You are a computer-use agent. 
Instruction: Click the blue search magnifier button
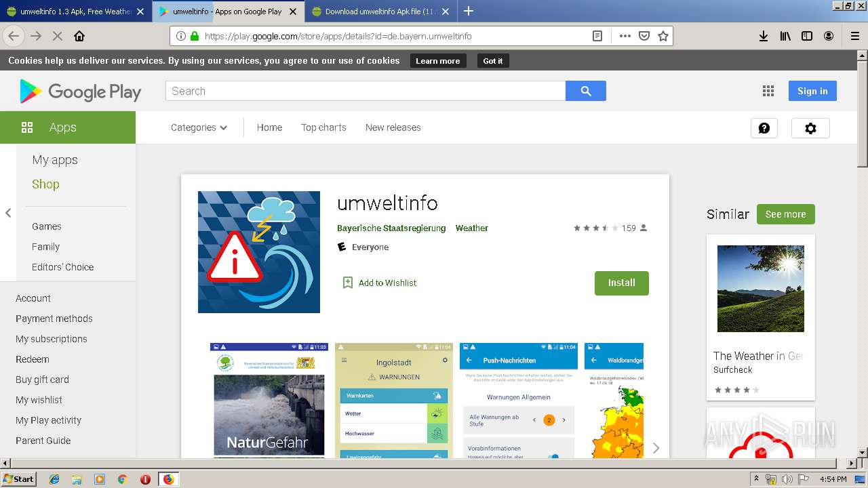[586, 91]
